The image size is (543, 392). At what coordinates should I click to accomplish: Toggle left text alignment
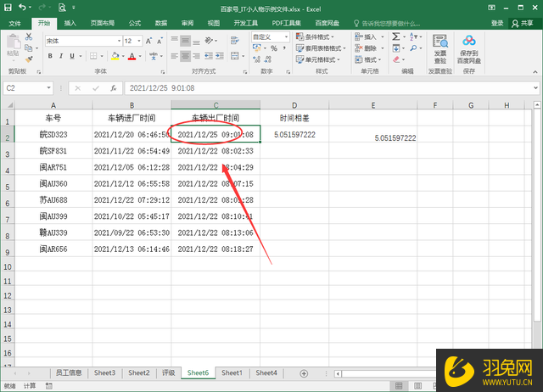(x=175, y=56)
